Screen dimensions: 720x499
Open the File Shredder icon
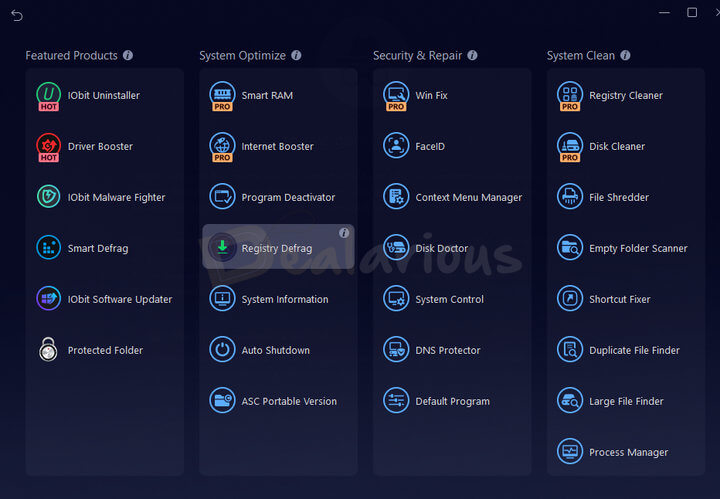coord(570,197)
